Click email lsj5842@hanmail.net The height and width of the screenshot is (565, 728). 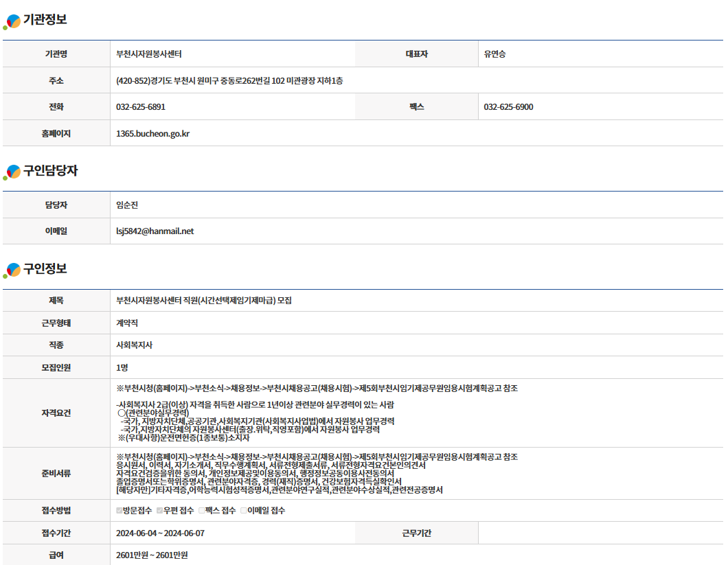tap(155, 231)
